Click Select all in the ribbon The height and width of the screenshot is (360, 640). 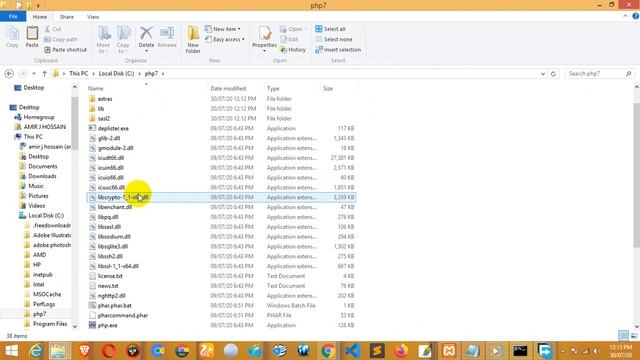click(330, 29)
